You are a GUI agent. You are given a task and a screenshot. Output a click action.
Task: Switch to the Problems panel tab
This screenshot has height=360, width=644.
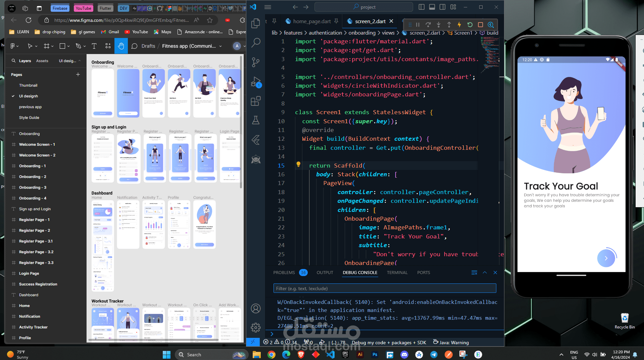(290, 273)
